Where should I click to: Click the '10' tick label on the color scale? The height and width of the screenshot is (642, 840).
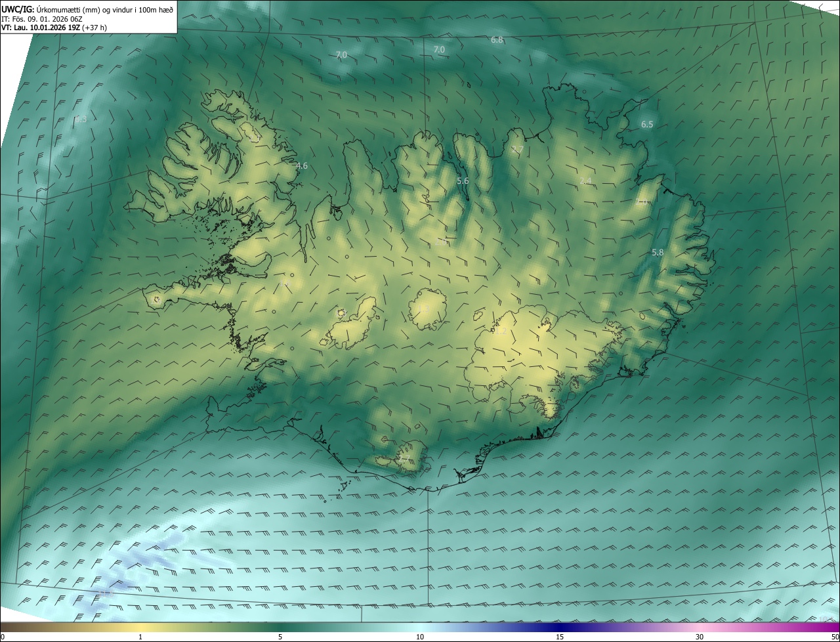[420, 637]
